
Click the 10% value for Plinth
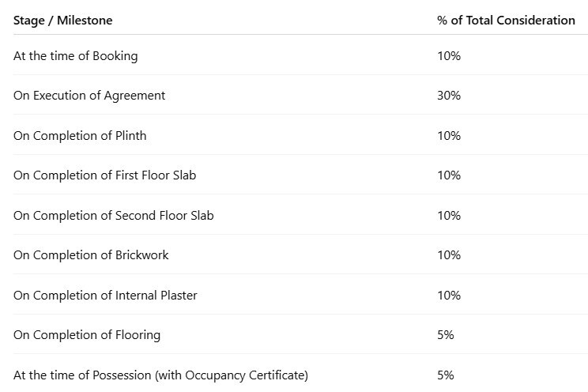click(449, 135)
